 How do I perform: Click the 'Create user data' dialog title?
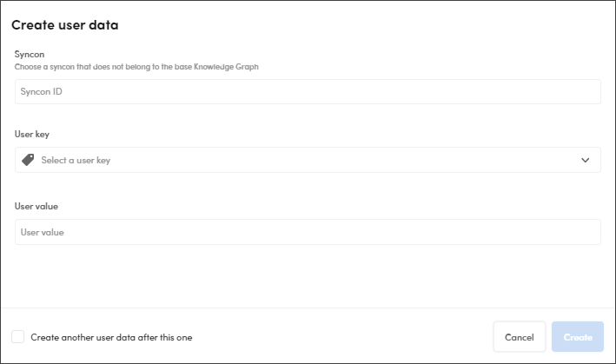coord(65,25)
